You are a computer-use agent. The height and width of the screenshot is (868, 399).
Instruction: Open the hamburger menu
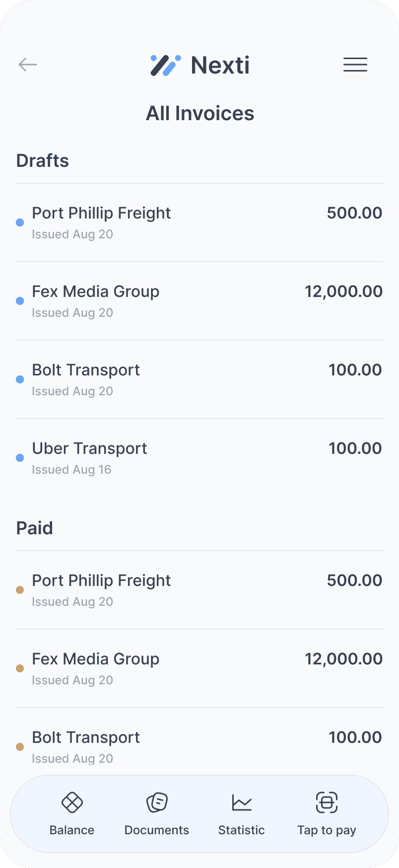coord(355,65)
